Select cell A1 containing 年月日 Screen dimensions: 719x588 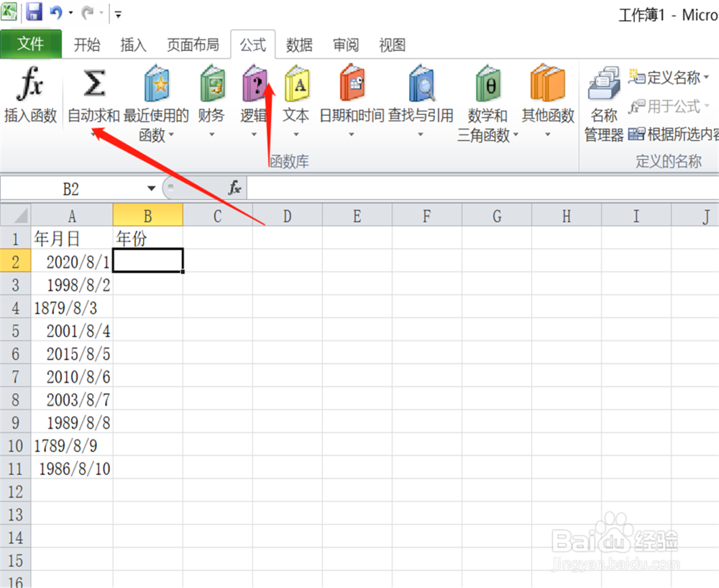tap(72, 239)
